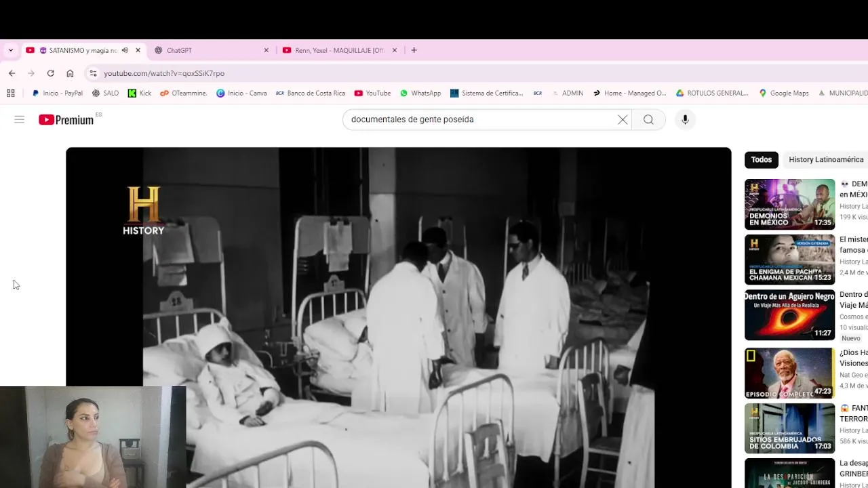Click the History video player area

[x=398, y=317]
